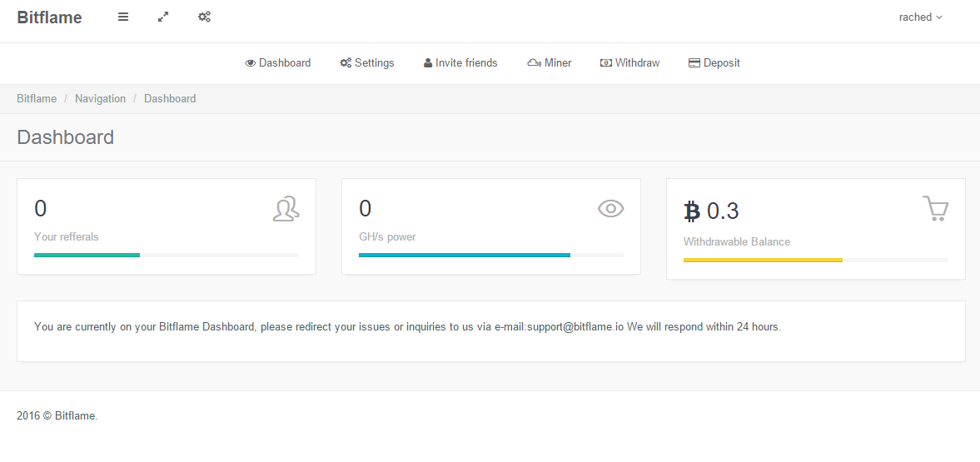Click the Bitflame logo text
The height and width of the screenshot is (462, 980).
[x=49, y=17]
